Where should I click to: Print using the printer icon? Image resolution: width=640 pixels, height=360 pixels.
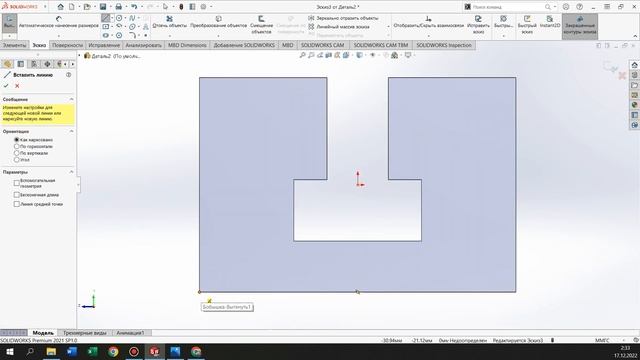[x=118, y=7]
